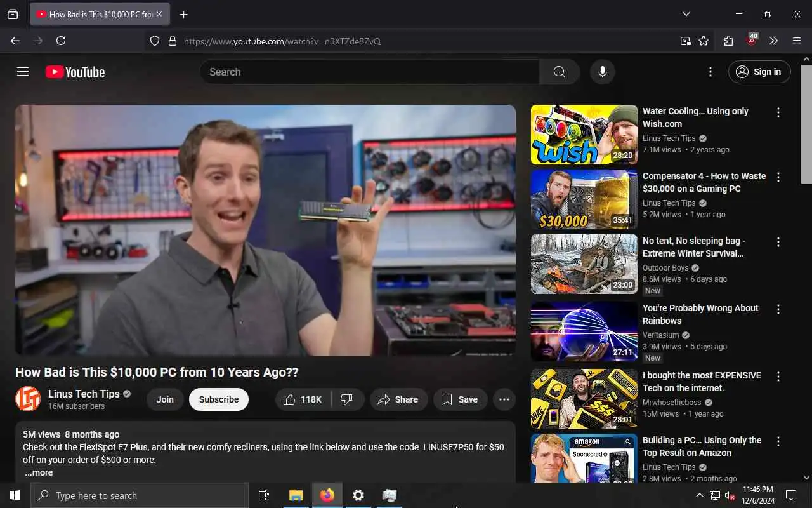812x508 pixels.
Task: Click the browser address bar URL
Action: [282, 41]
